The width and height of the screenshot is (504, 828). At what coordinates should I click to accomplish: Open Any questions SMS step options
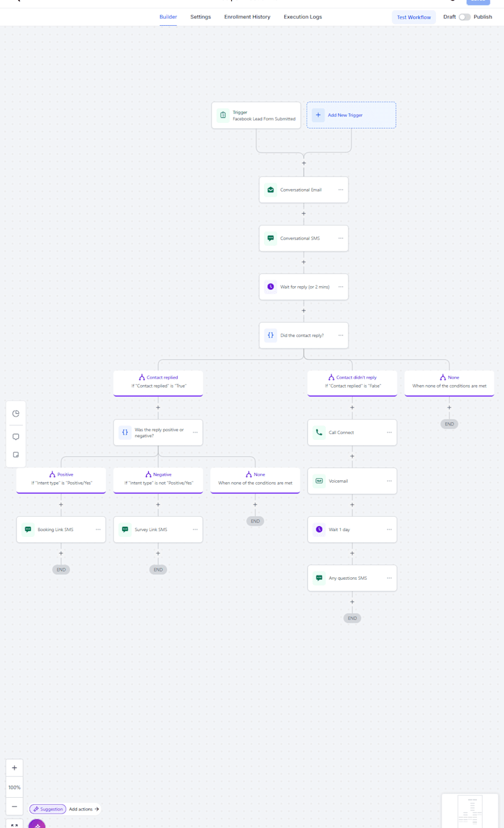389,578
